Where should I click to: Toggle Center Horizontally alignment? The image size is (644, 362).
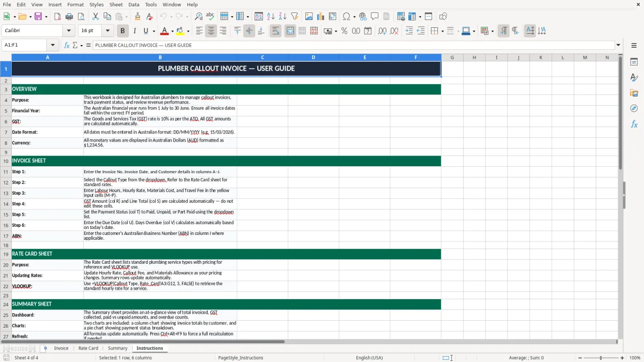coord(211,31)
